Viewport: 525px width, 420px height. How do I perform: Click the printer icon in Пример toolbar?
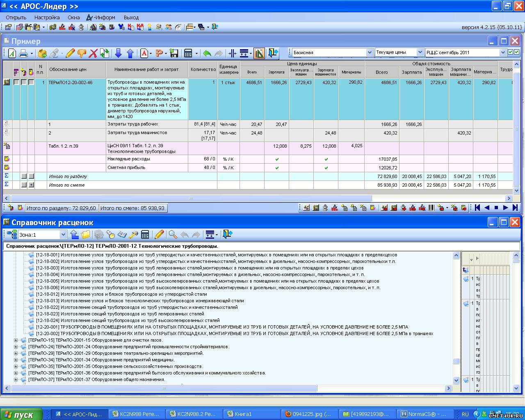[23, 53]
